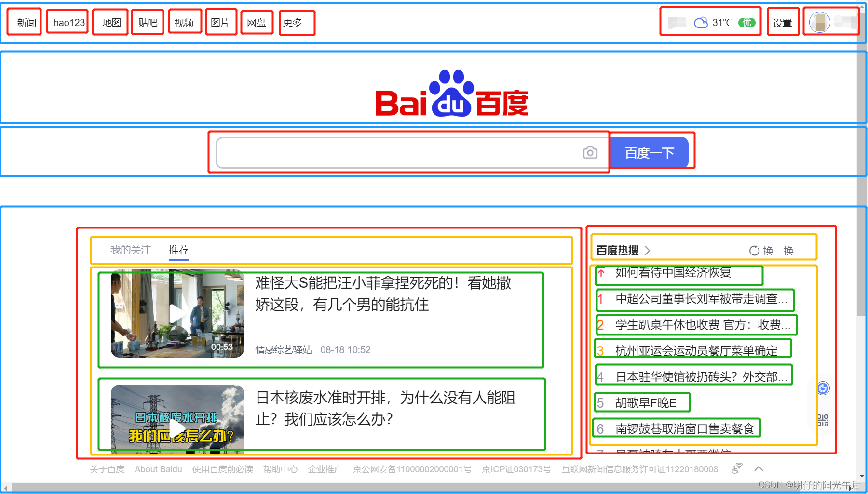Image resolution: width=868 pixels, height=494 pixels.
Task: Play the 大S video thumbnail
Action: click(x=177, y=314)
